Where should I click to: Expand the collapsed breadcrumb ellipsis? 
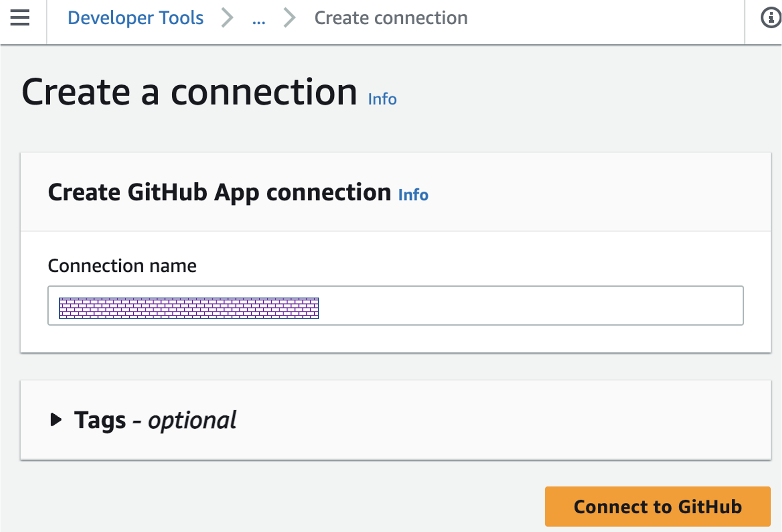pos(259,19)
